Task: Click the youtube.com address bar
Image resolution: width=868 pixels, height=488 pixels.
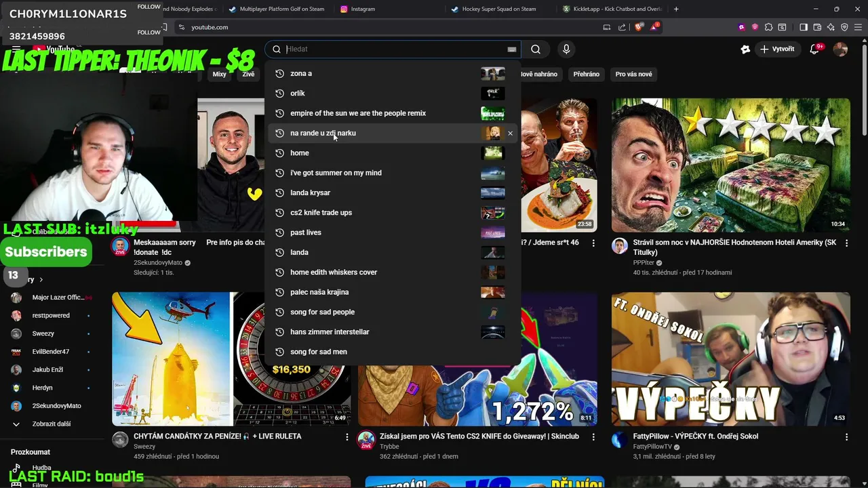Action: (x=393, y=27)
